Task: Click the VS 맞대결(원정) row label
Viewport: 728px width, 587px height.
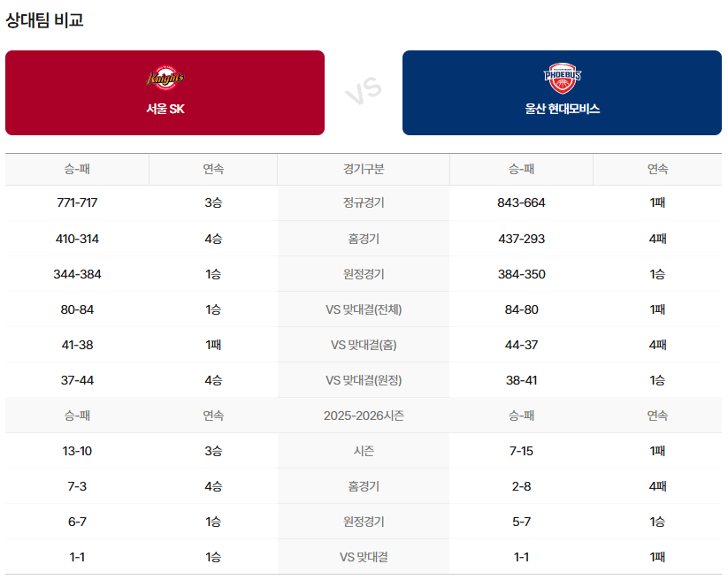Action: (x=364, y=380)
